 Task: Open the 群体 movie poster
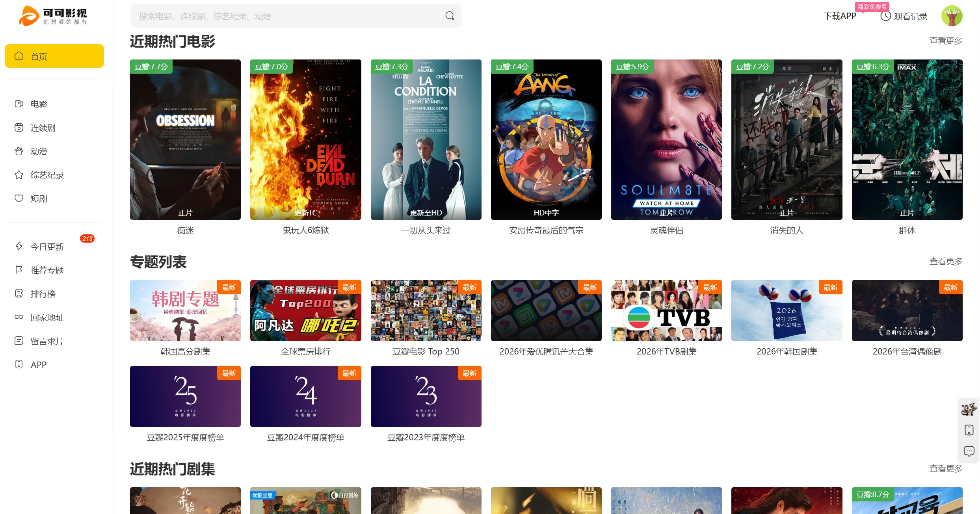[x=907, y=139]
